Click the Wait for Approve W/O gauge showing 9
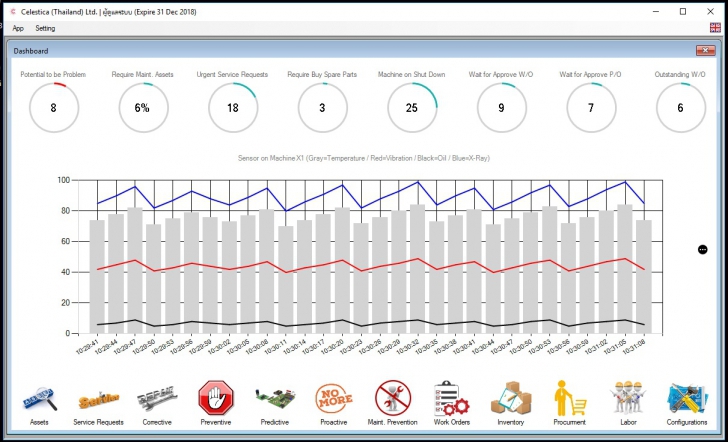The width and height of the screenshot is (728, 442). 502,108
